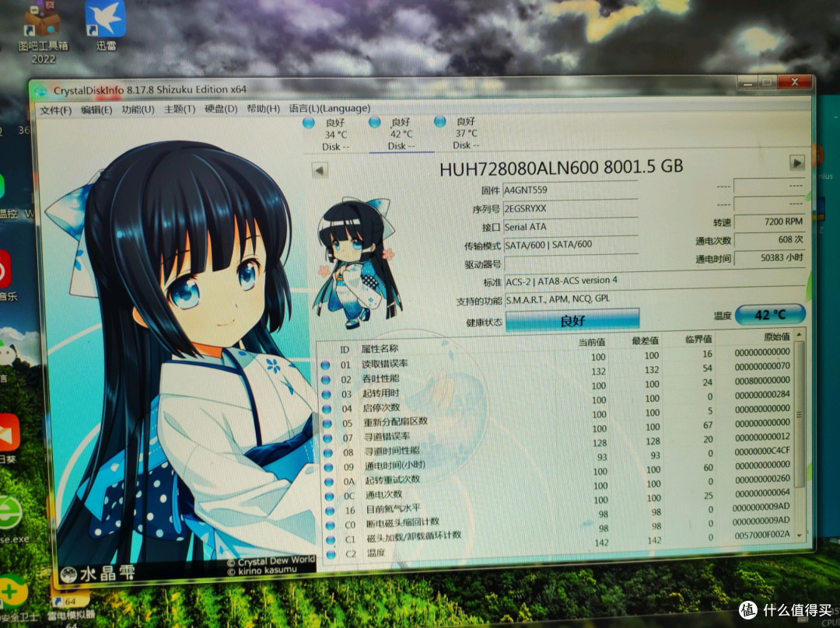Open the 编辑(E) menu
The image size is (840, 628).
[x=96, y=110]
